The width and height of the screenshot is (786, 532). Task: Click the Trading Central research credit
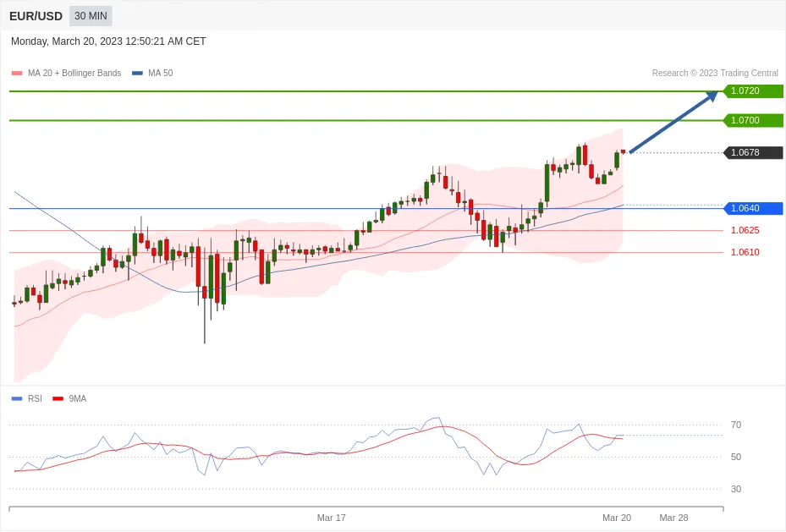point(715,73)
